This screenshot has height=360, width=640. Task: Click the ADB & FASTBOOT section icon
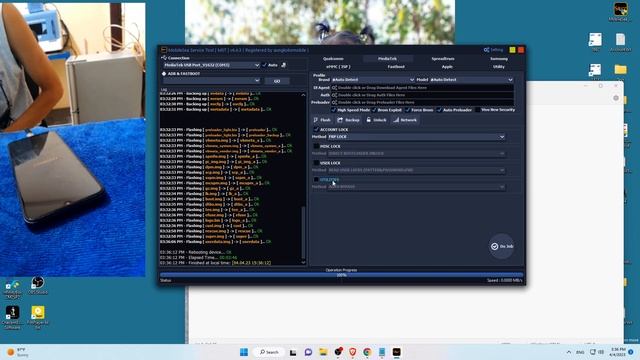tap(164, 74)
